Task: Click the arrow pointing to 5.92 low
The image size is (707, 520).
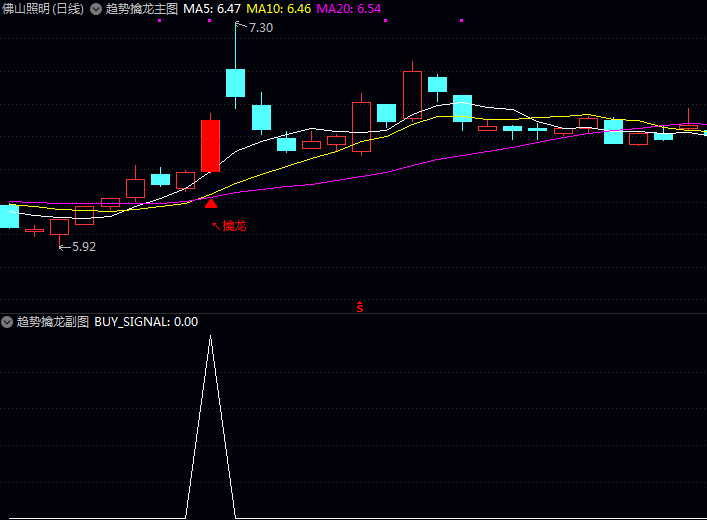Action: (x=64, y=246)
